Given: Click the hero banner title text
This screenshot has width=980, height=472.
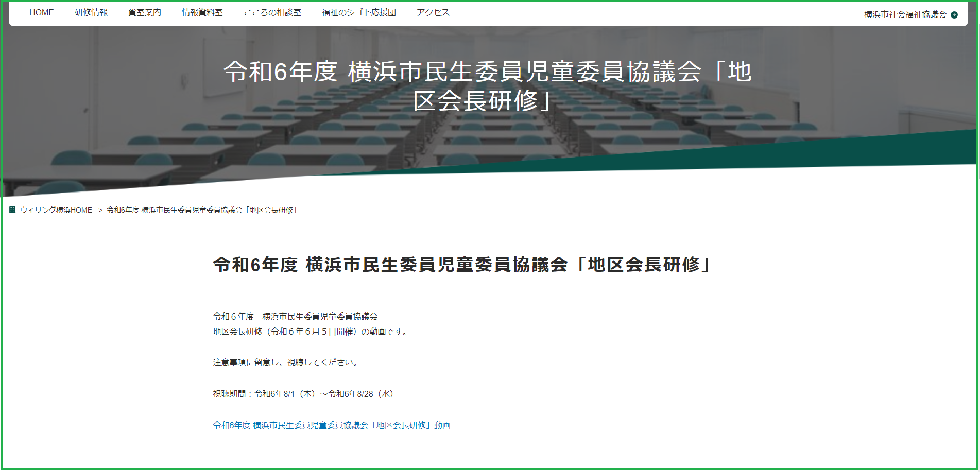Looking at the screenshot, I should (x=488, y=85).
